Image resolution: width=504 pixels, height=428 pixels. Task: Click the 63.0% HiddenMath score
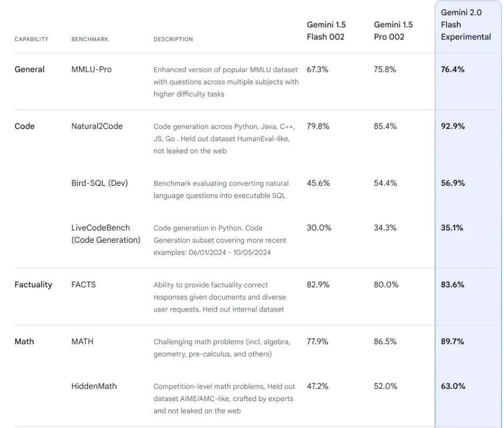pos(453,386)
